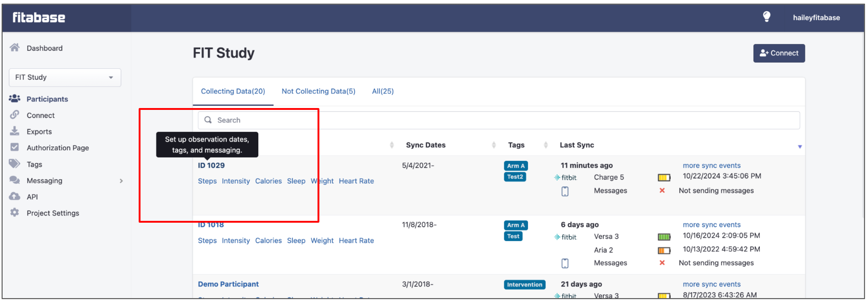The image size is (868, 304).
Task: Click the search magnifier icon
Action: point(208,120)
